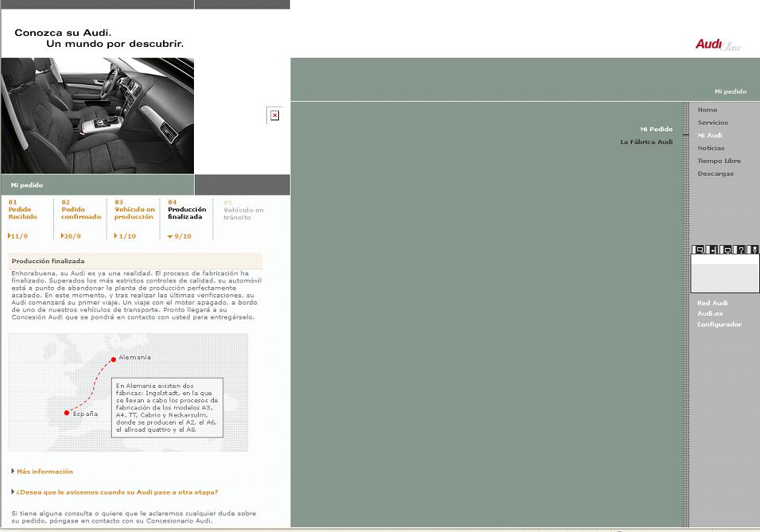Select step 04 Producción finalizada
760x532 pixels.
click(x=187, y=209)
